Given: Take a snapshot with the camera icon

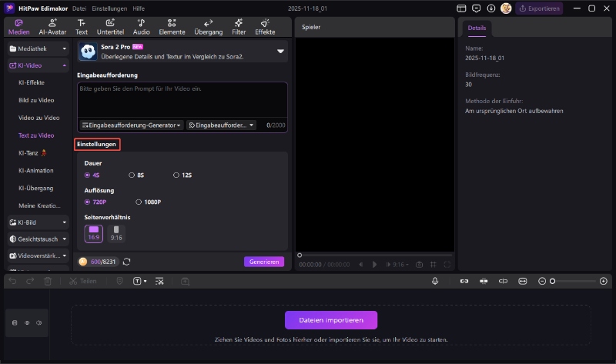Looking at the screenshot, I should coord(419,265).
